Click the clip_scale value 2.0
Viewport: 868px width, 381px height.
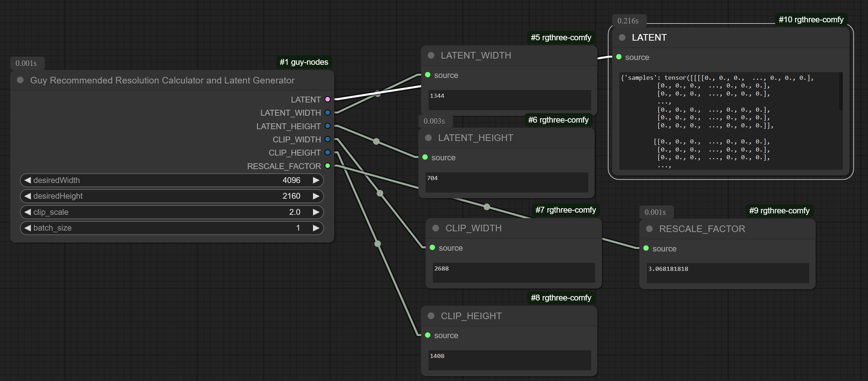pyautogui.click(x=295, y=212)
